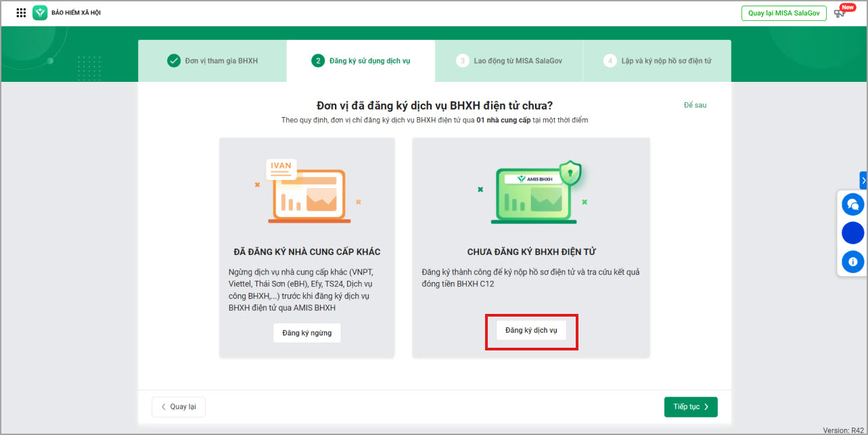Click Quay lại MISA SalaGov button
This screenshot has height=435, width=868.
pyautogui.click(x=783, y=14)
